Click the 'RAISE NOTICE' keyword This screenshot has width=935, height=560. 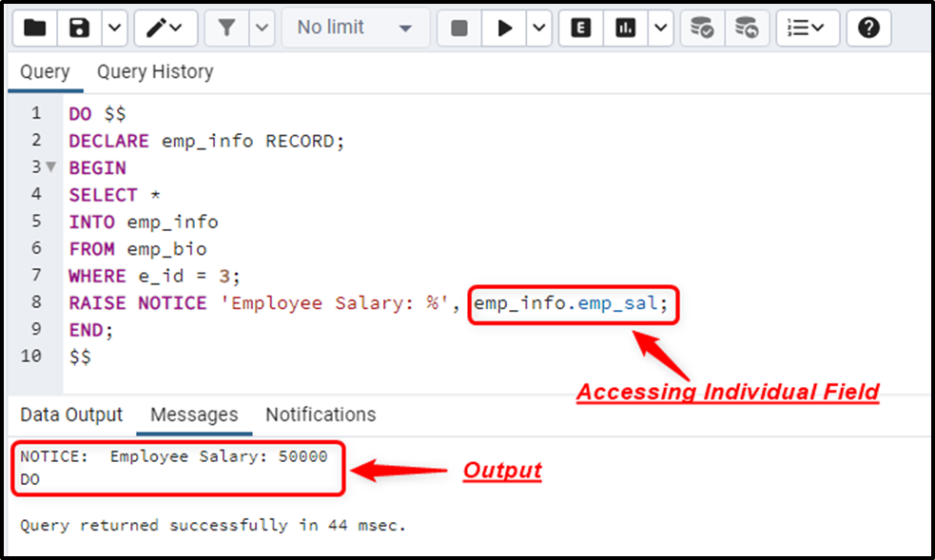138,303
